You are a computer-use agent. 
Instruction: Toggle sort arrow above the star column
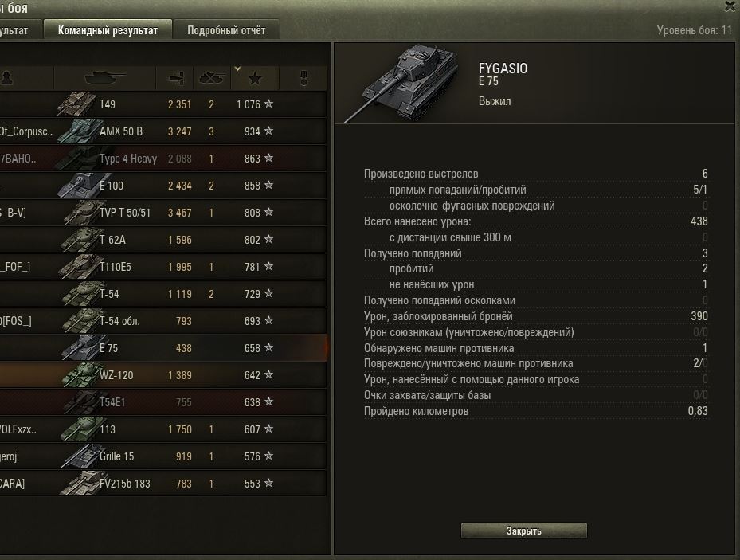237,69
